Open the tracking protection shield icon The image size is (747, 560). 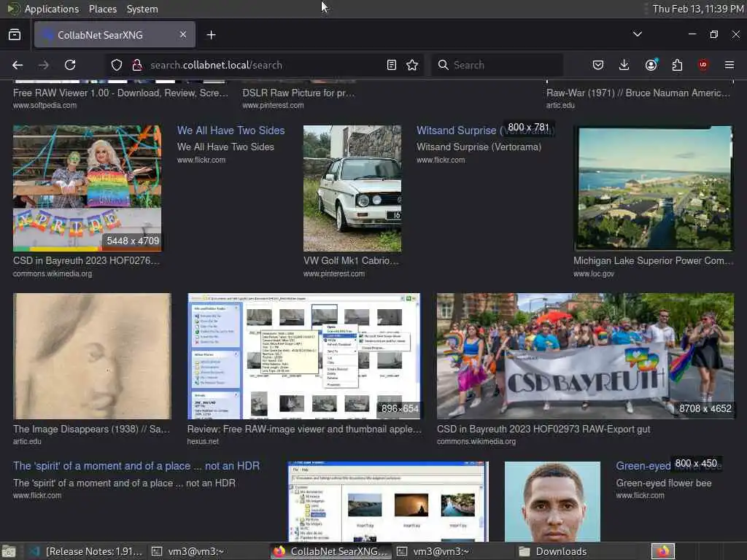coord(117,65)
